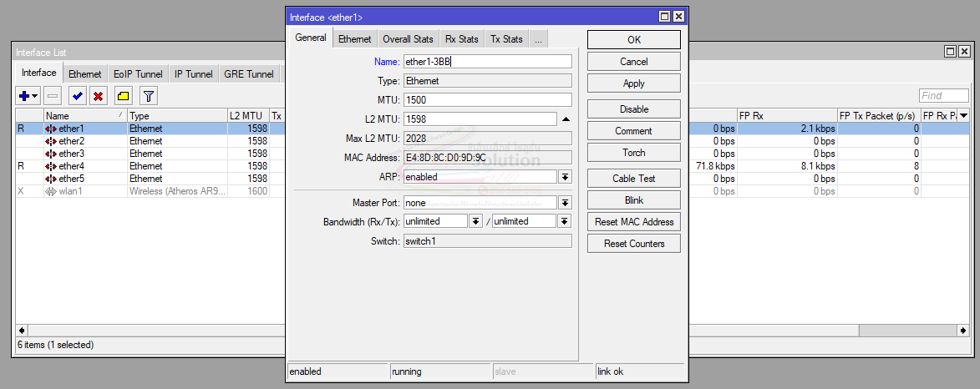
Task: Click the Name field containing ether1-3BB
Action: (488, 61)
